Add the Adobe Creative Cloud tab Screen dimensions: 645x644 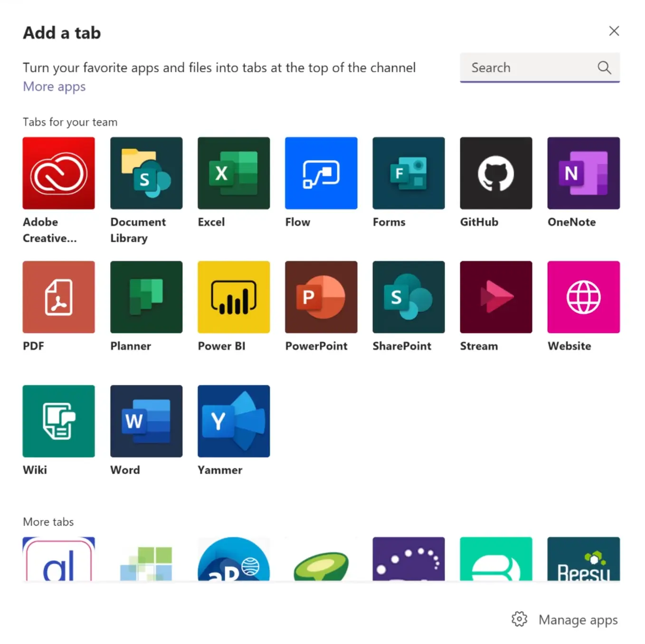point(59,173)
